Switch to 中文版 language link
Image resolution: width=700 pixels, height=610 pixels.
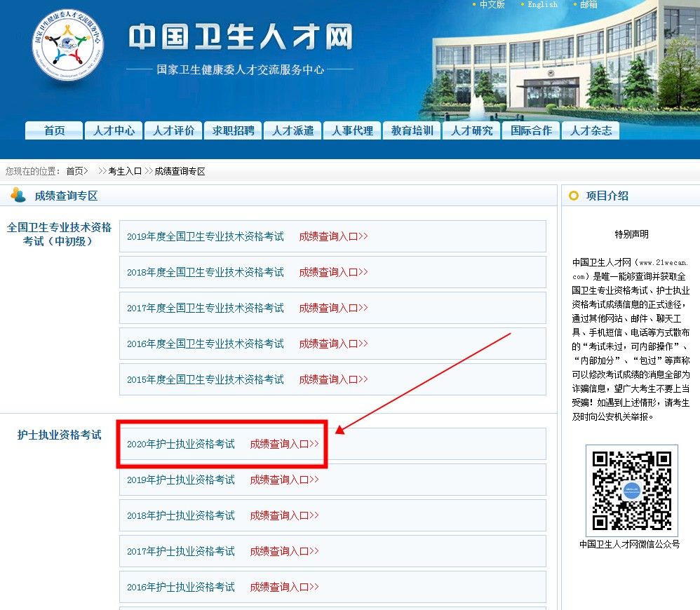pos(492,4)
